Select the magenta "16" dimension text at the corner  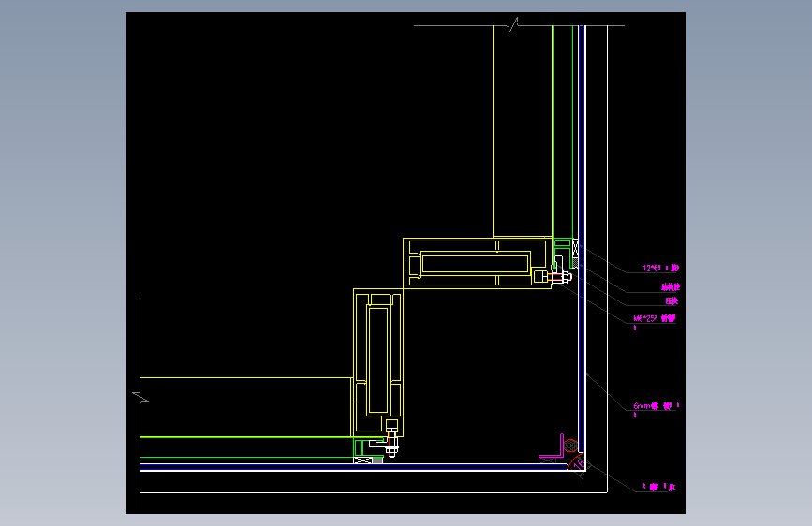point(580,463)
